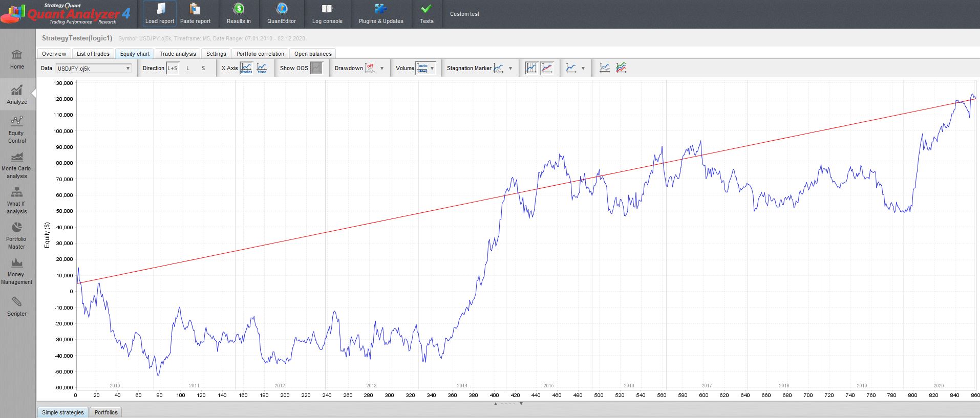Expand the Drawdown dropdown arrow
The height and width of the screenshot is (418, 980).
coord(382,69)
